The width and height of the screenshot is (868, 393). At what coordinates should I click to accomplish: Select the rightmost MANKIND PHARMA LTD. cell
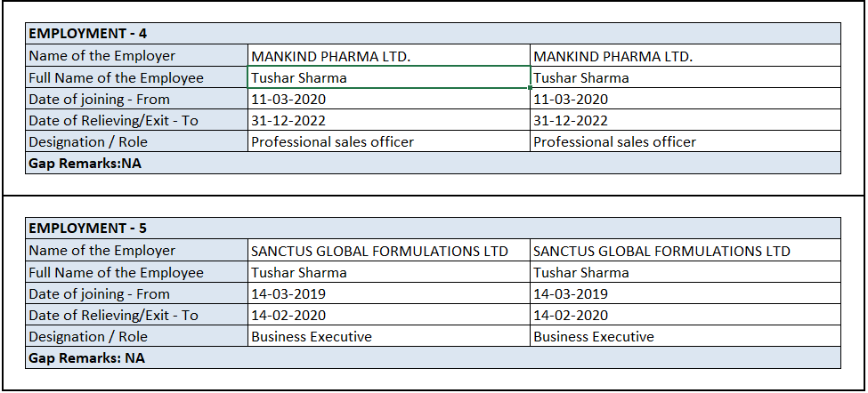tap(685, 56)
